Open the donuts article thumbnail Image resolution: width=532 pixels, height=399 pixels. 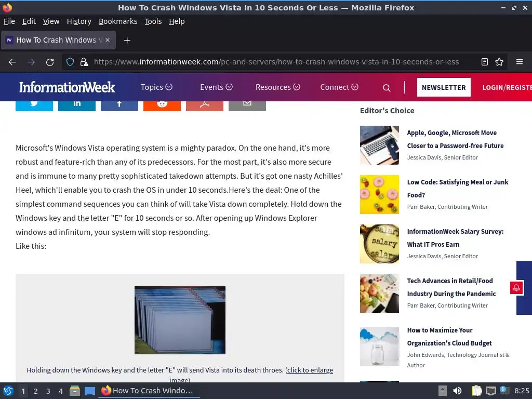click(379, 194)
